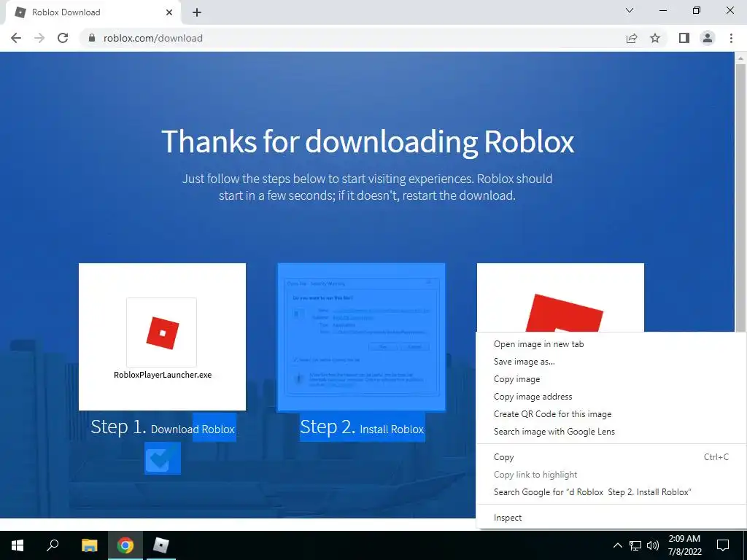
Task: Click the RobloxPlayerLauncher.exe thumbnail image
Action: click(162, 337)
